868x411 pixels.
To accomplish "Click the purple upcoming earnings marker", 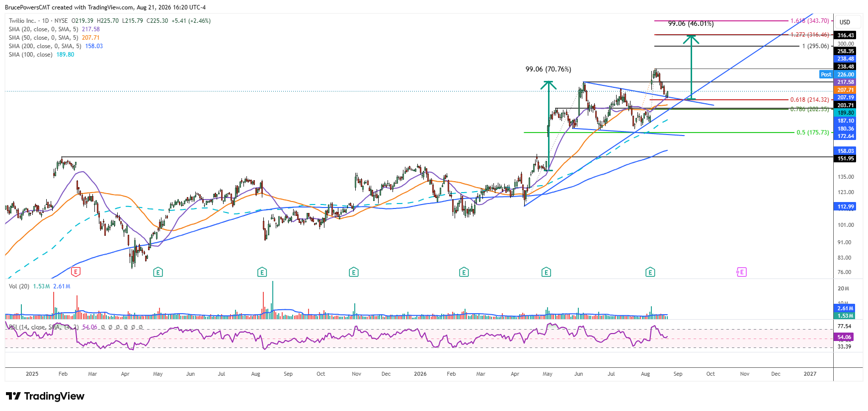I will (x=741, y=272).
